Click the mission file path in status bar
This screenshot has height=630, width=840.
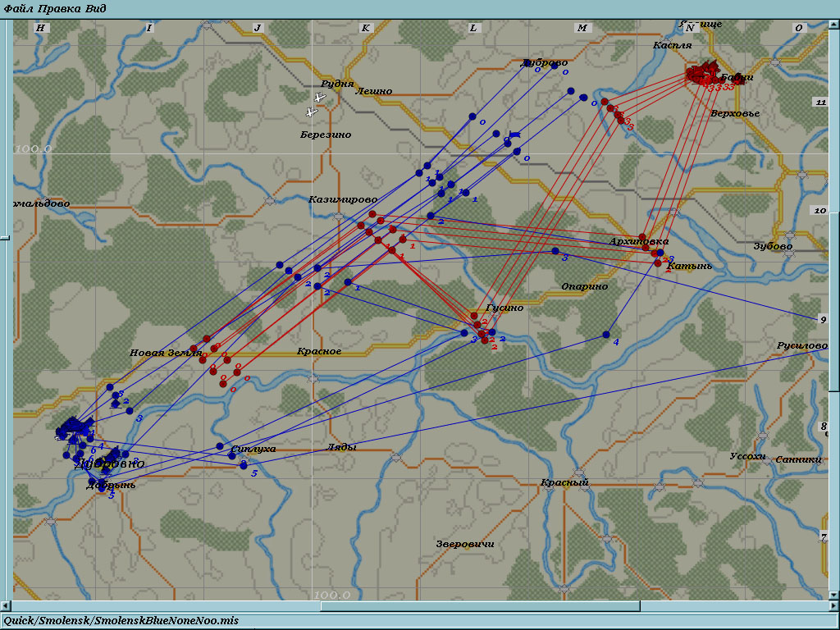(x=121, y=621)
